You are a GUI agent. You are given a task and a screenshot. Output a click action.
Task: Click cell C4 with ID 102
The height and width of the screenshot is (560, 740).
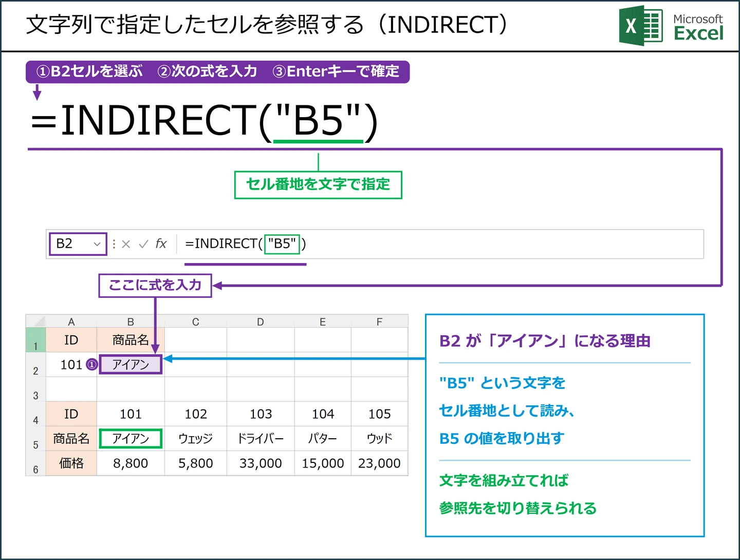195,414
